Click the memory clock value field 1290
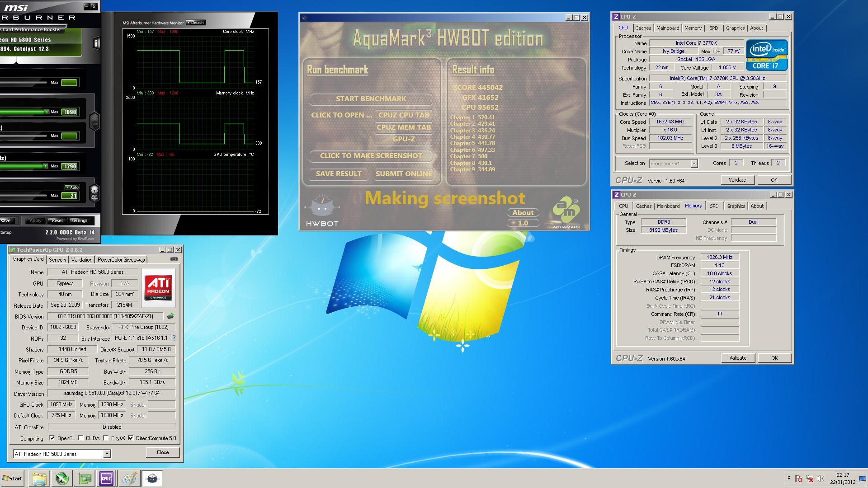 (x=69, y=166)
